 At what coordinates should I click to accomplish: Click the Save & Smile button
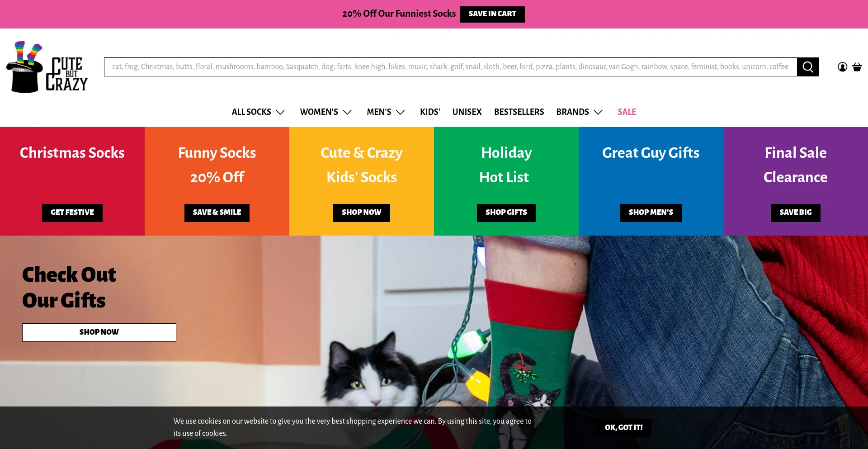click(x=217, y=213)
